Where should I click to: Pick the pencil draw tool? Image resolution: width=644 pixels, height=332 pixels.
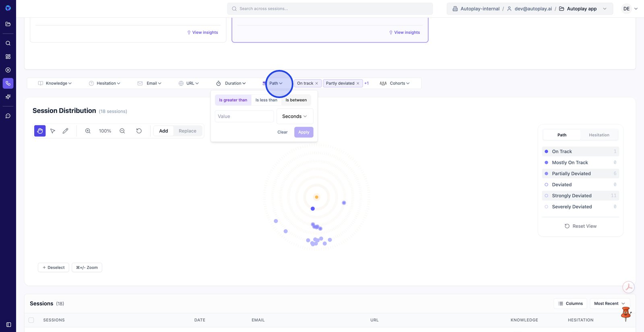[66, 131]
